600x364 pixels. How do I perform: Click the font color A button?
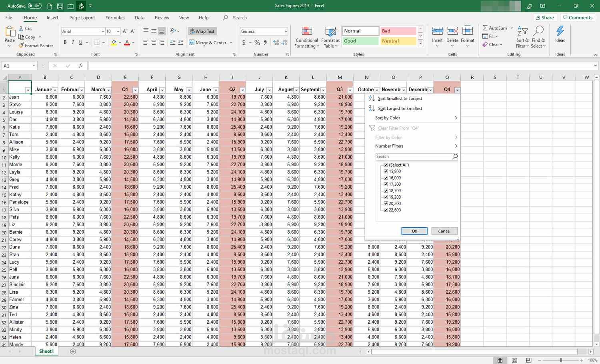[x=127, y=42]
